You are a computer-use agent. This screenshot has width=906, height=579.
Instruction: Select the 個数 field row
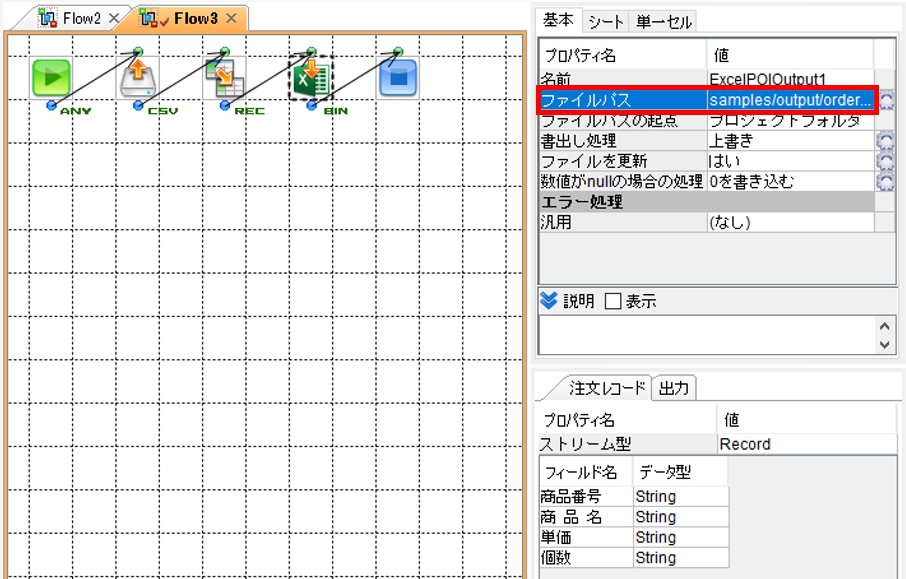[x=634, y=558]
